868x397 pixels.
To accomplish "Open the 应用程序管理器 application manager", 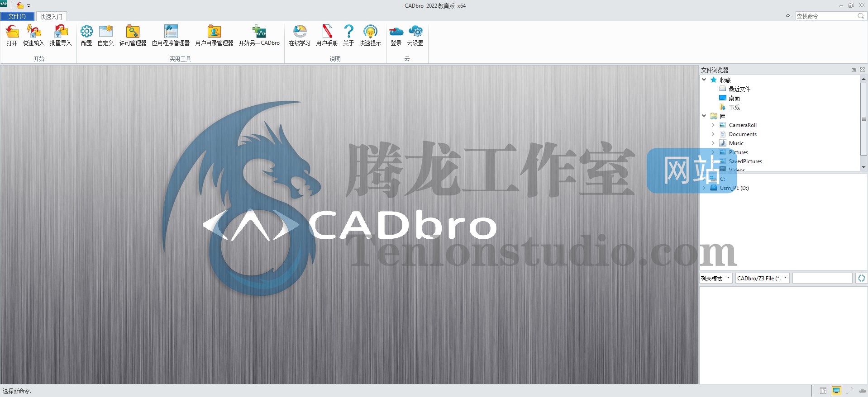I will [x=171, y=35].
